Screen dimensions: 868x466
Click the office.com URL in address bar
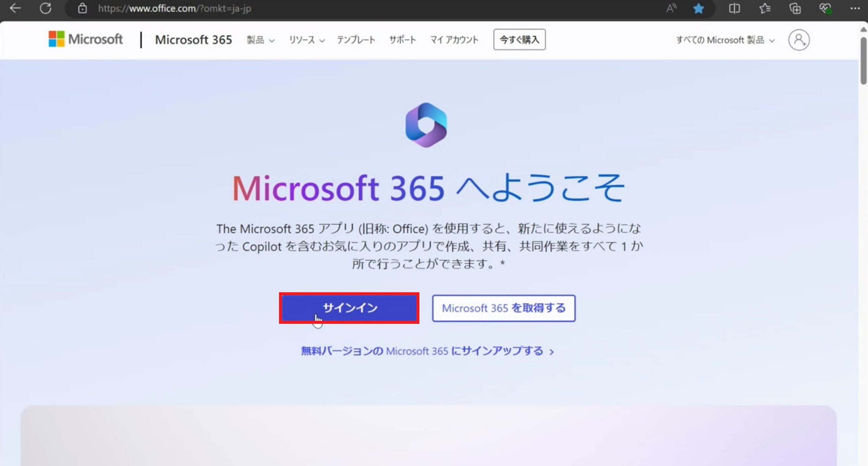(x=175, y=8)
